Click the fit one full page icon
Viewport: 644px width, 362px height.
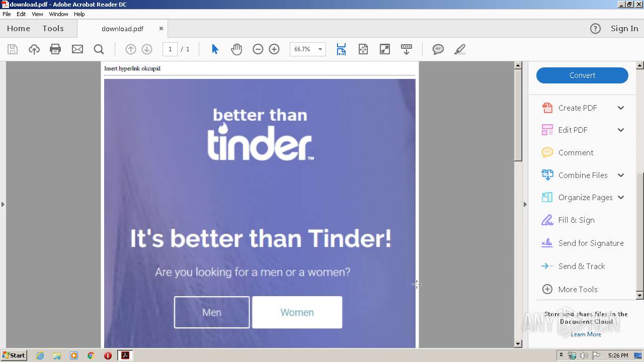point(363,49)
